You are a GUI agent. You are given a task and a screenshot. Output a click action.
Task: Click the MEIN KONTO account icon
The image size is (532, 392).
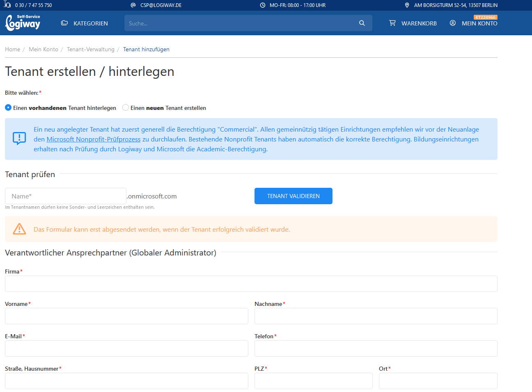click(452, 23)
